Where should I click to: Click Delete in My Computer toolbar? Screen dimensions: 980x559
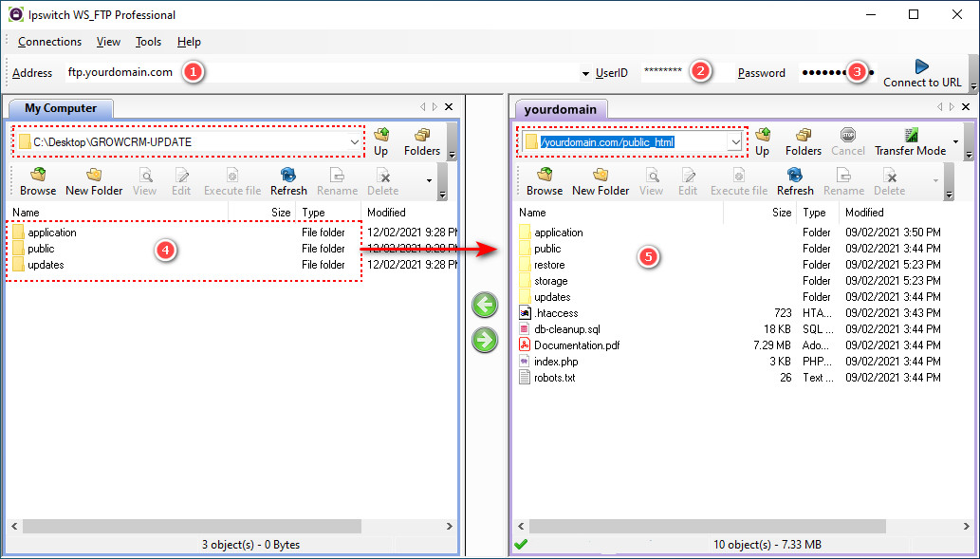point(382,182)
